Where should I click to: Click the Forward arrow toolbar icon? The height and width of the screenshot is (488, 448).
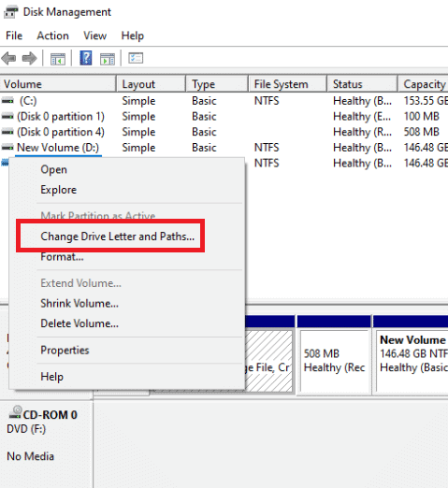click(30, 58)
